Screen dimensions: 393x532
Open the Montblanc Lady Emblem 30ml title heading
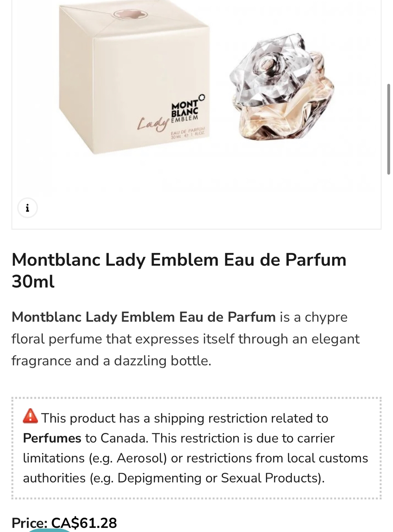pos(179,270)
